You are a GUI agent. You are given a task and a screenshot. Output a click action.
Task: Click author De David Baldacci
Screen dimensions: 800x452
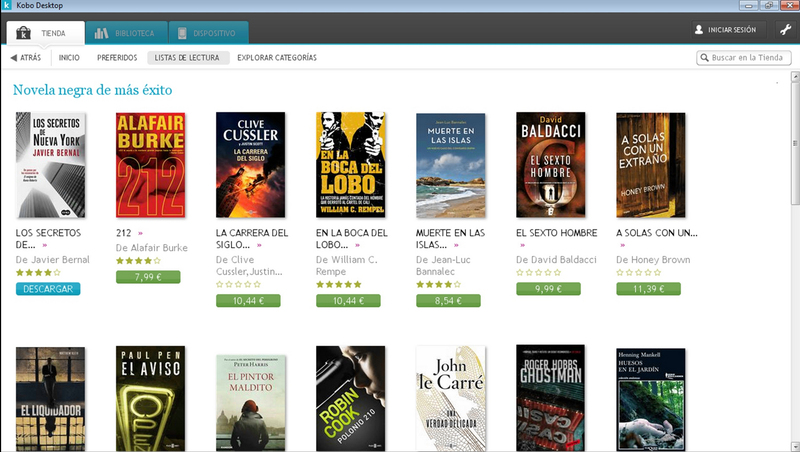pyautogui.click(x=556, y=260)
